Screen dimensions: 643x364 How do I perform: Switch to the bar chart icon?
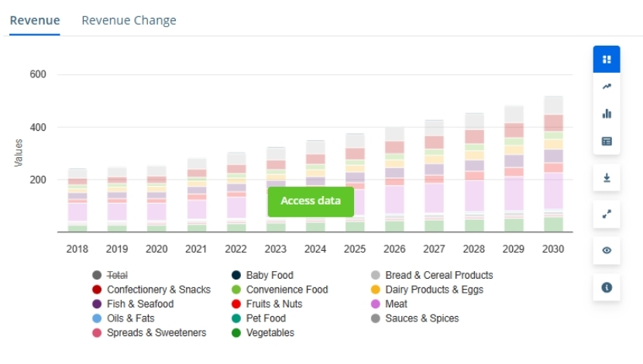(x=607, y=113)
